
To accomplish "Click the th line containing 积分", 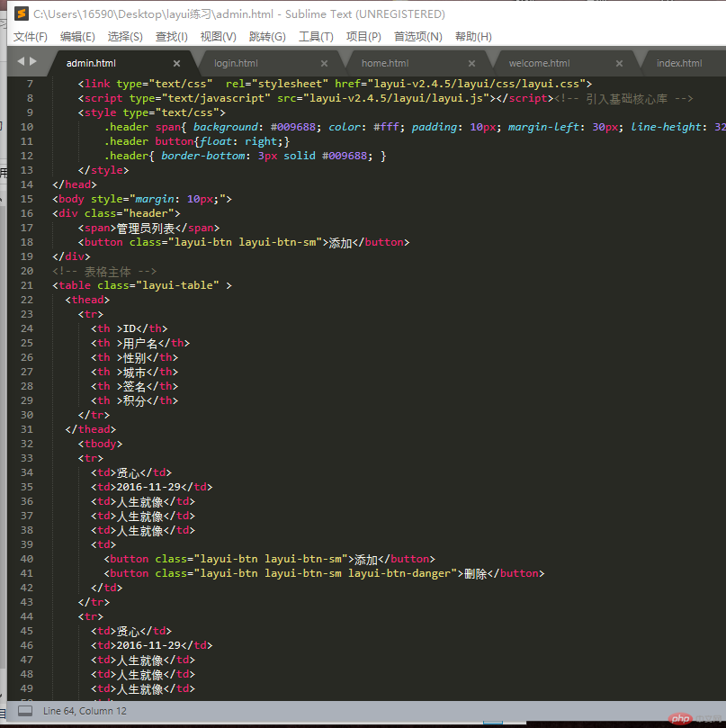I will [x=135, y=400].
